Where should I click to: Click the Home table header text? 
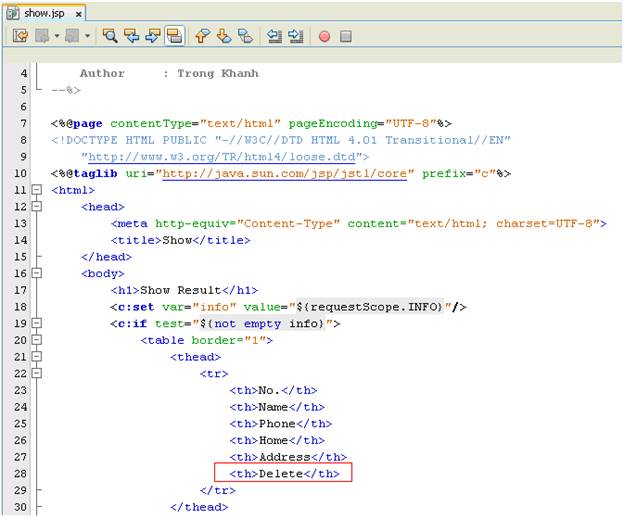point(273,440)
